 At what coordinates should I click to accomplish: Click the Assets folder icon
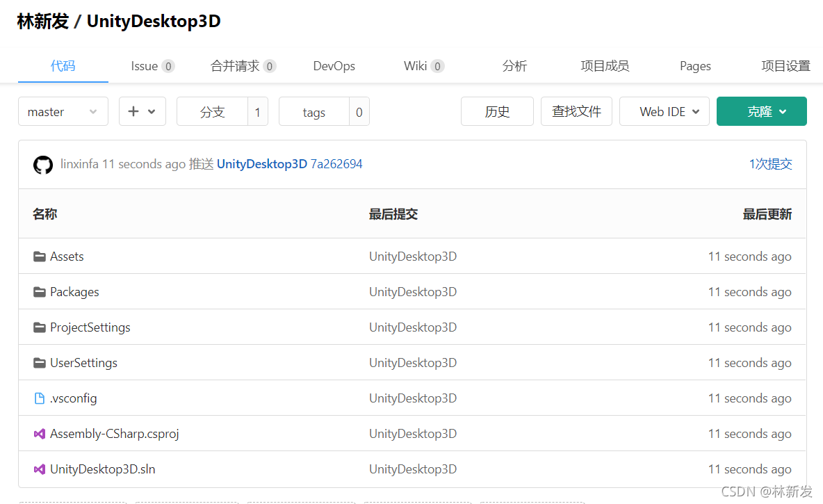pyautogui.click(x=40, y=257)
